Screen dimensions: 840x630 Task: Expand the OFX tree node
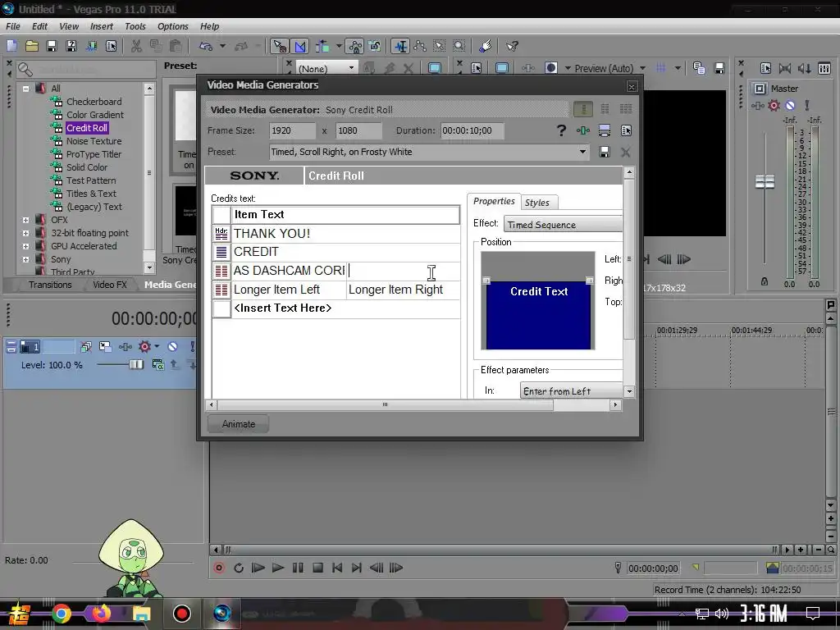(25, 220)
